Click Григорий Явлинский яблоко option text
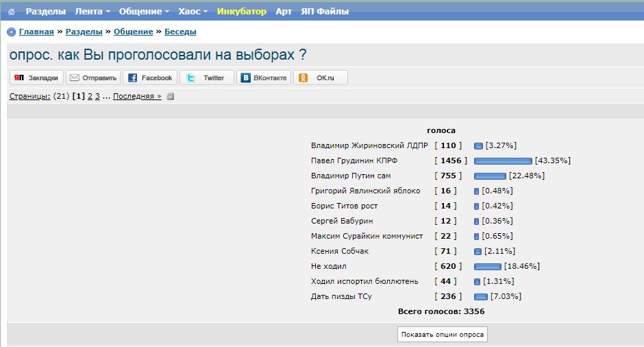Viewport: 644px width, 347px height. point(366,191)
